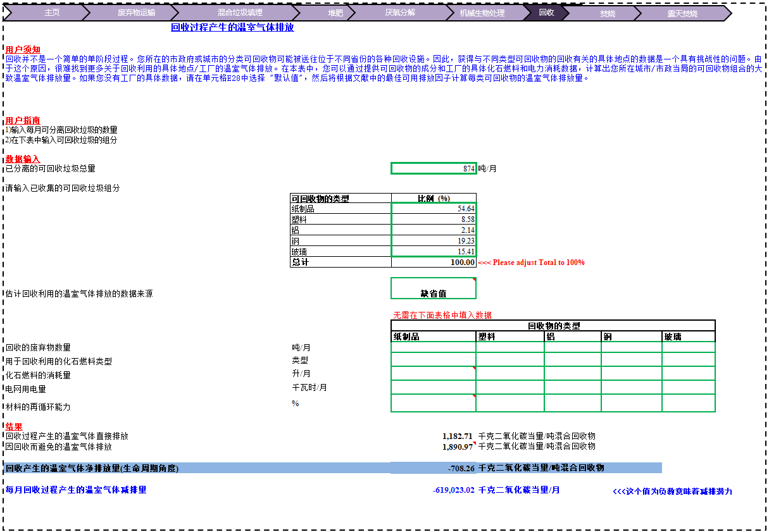Select the 玻璃 grid electricity usage cell
This screenshot has height=532, width=769.
click(689, 387)
